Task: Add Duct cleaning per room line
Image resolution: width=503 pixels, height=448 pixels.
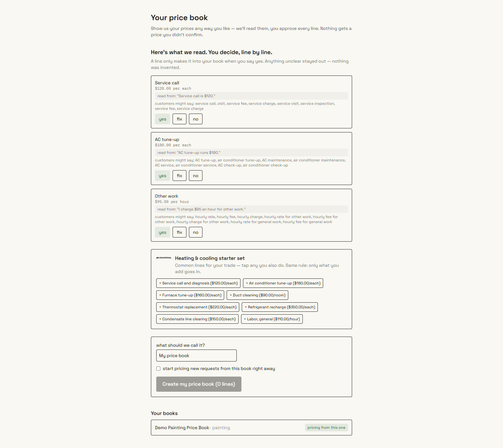Action: (x=257, y=295)
